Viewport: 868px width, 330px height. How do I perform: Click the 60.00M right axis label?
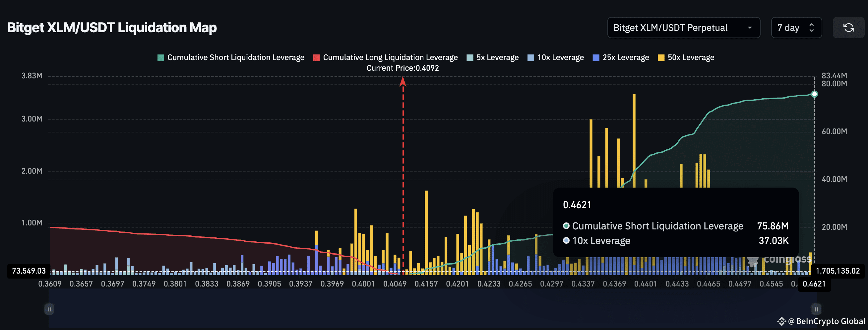(834, 131)
